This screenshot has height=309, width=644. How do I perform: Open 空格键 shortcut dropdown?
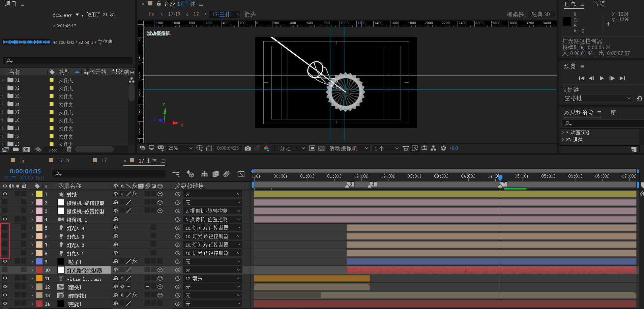tap(597, 98)
